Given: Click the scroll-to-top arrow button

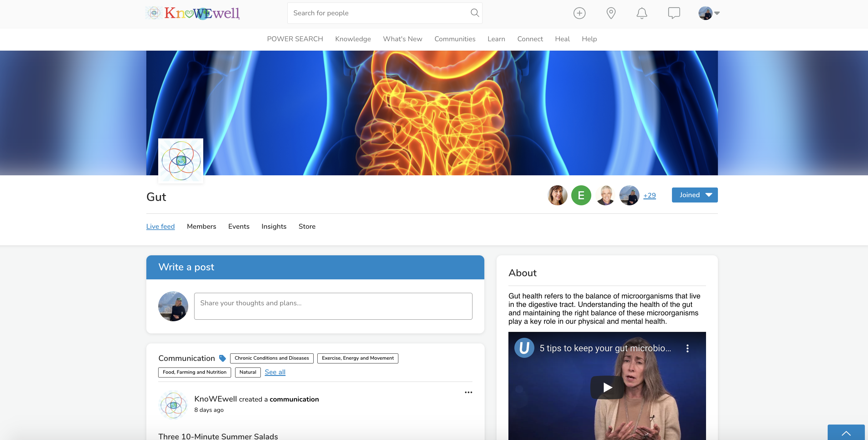Looking at the screenshot, I should point(846,432).
